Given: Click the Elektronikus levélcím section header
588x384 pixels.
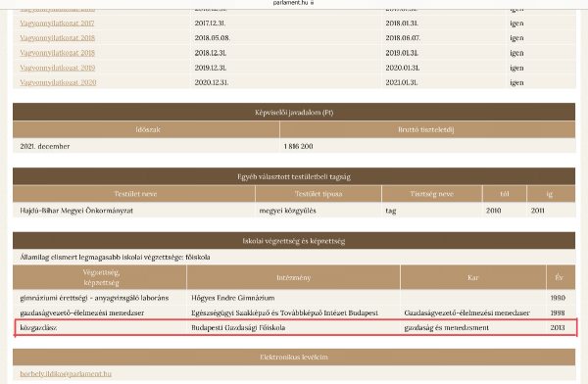Looking at the screenshot, I should click(x=294, y=357).
